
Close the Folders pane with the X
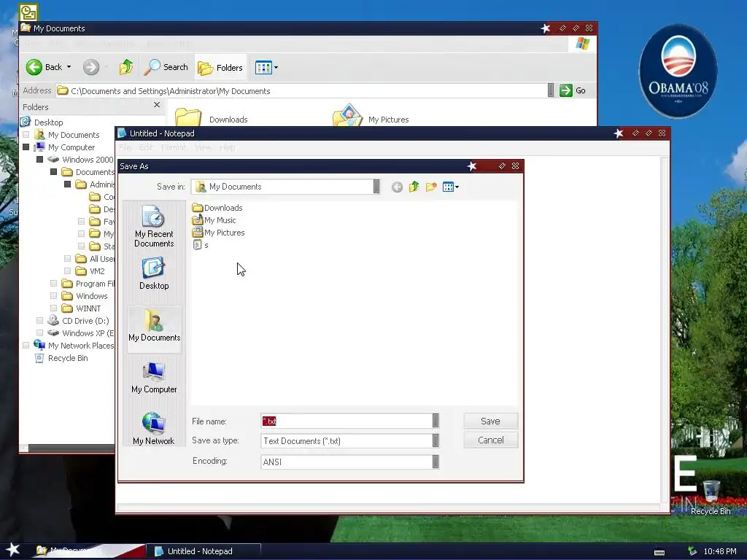click(157, 105)
